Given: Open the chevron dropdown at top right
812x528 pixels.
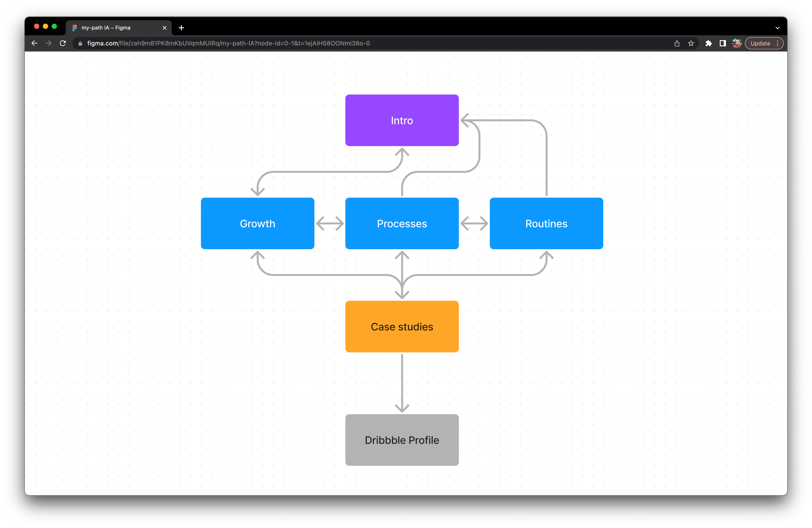Looking at the screenshot, I should (x=778, y=28).
